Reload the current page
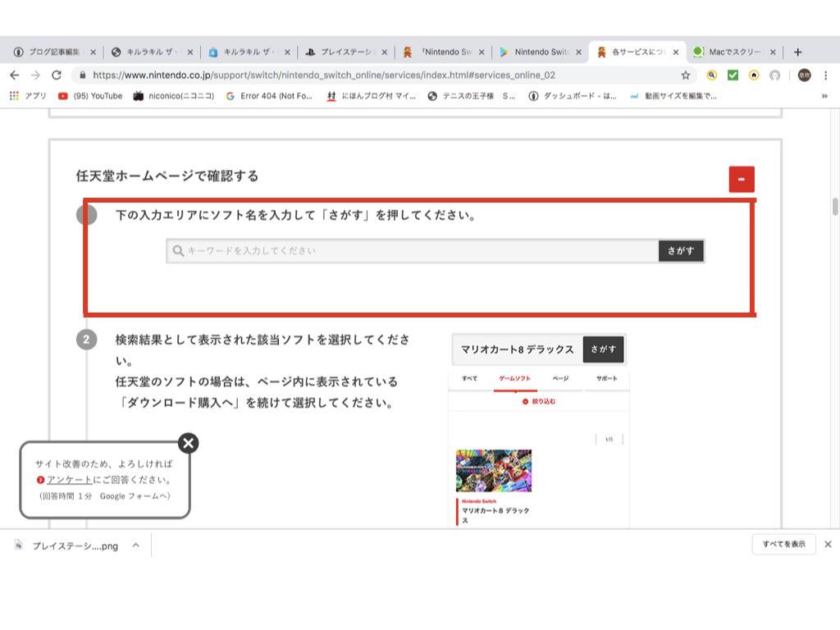840x630 pixels. click(x=57, y=75)
